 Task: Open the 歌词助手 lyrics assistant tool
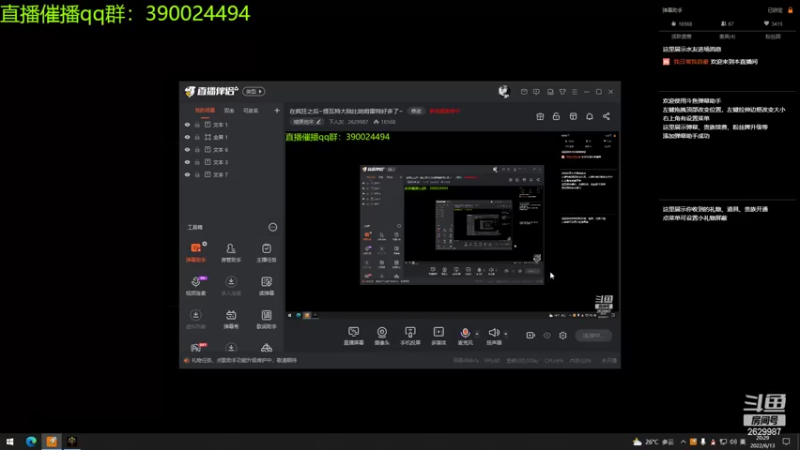266,319
